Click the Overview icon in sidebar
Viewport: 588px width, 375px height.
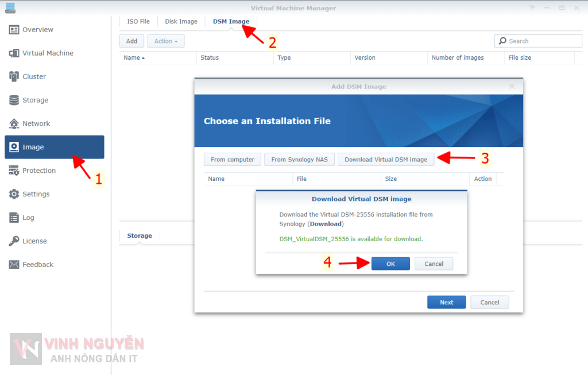[x=14, y=30]
